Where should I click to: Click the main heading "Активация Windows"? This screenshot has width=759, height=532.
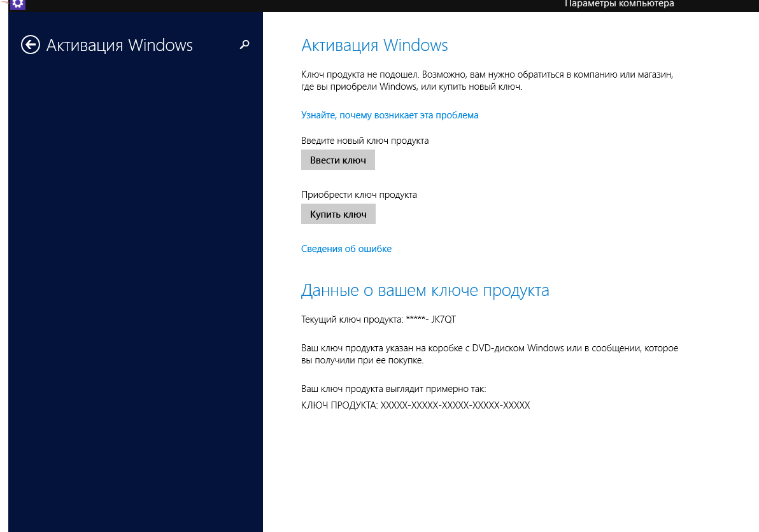click(374, 45)
